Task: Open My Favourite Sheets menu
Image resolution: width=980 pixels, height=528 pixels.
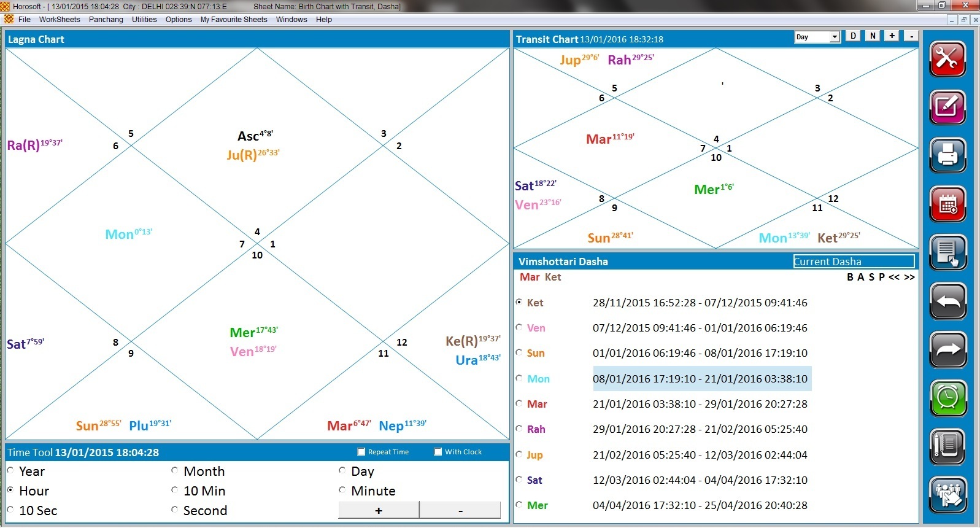Action: [234, 20]
